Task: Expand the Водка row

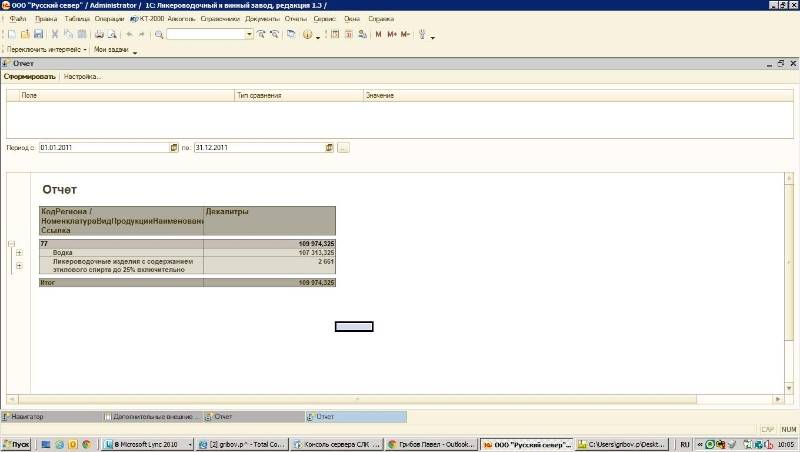Action: coord(19,253)
